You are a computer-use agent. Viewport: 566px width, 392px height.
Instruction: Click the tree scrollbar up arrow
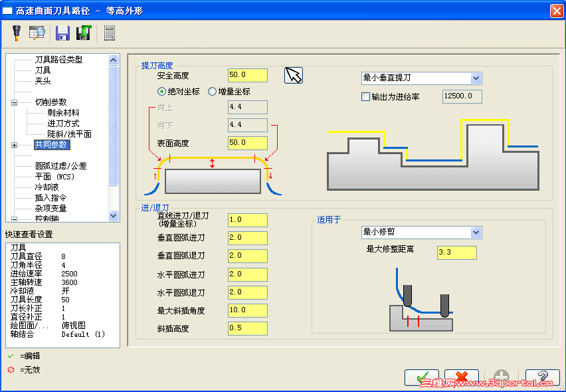click(114, 60)
